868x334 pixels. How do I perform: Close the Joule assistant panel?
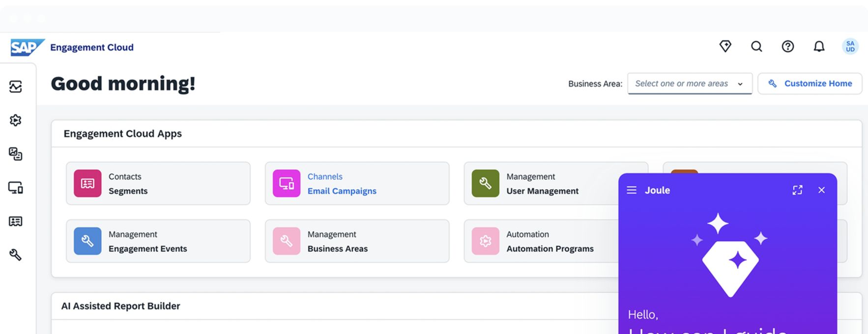coord(821,190)
